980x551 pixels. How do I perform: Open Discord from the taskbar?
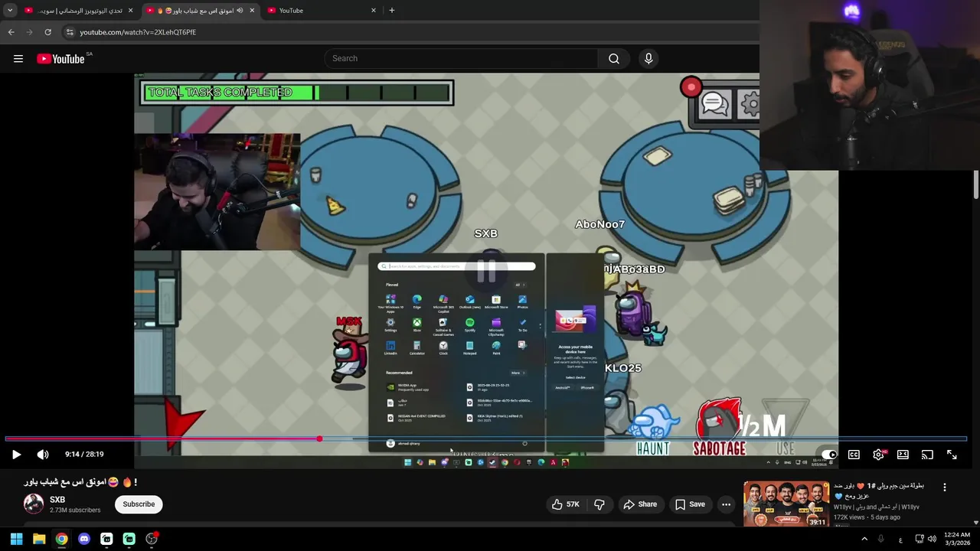(84, 539)
